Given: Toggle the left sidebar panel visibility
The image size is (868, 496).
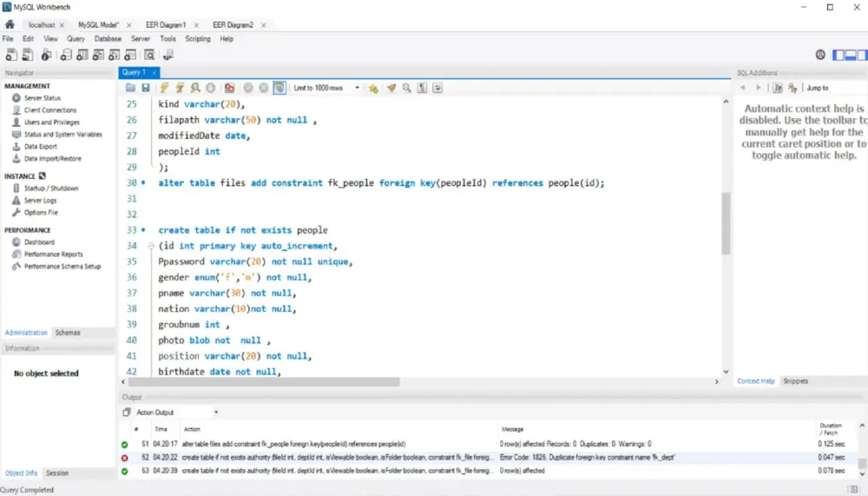Looking at the screenshot, I should coord(838,55).
